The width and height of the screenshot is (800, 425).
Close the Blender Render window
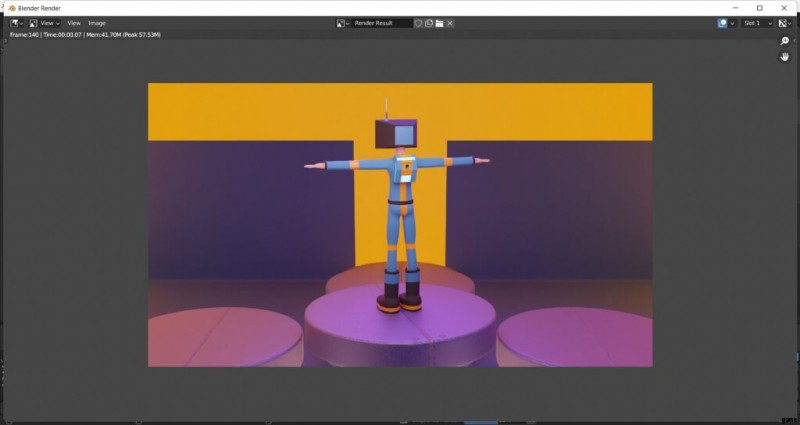785,8
